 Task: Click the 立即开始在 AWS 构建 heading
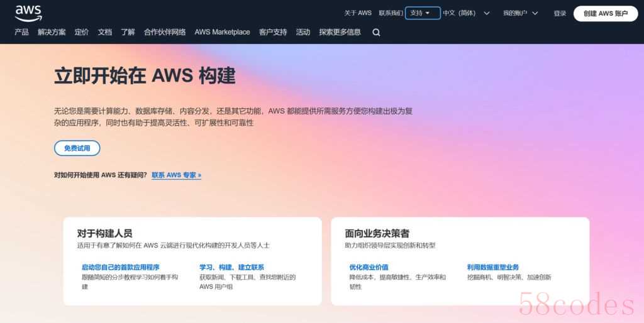coord(145,76)
